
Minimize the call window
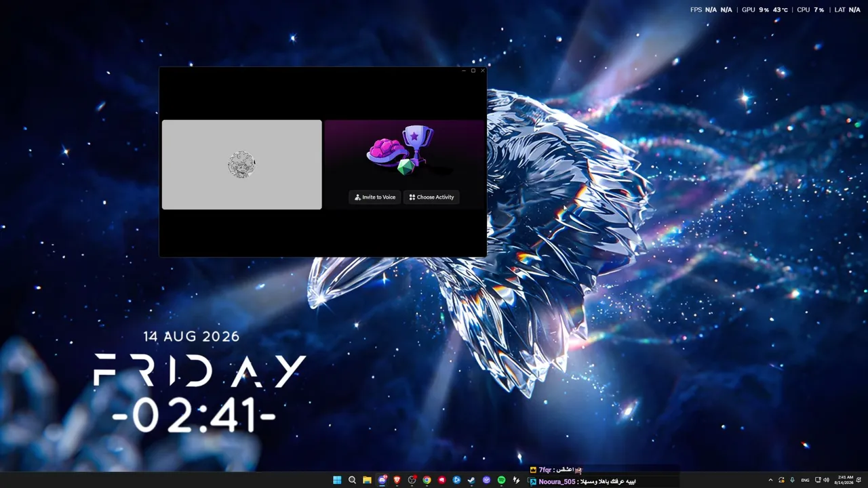(x=464, y=70)
